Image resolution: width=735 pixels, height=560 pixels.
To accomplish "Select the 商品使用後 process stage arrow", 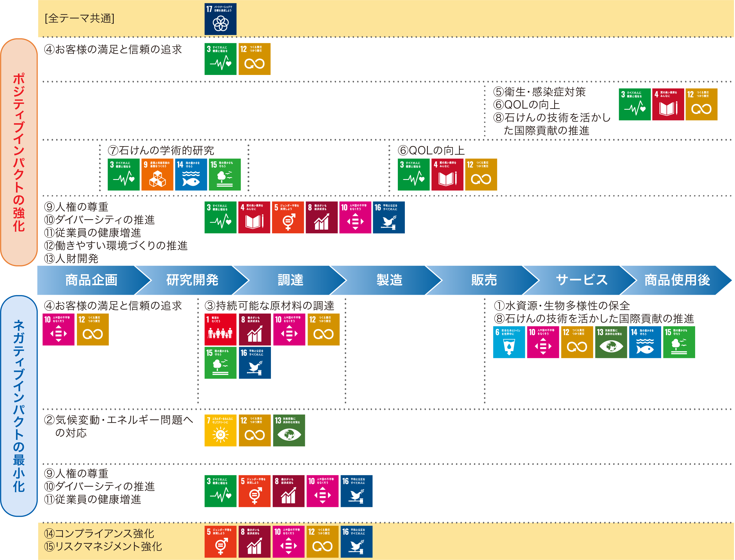I will pos(677,280).
